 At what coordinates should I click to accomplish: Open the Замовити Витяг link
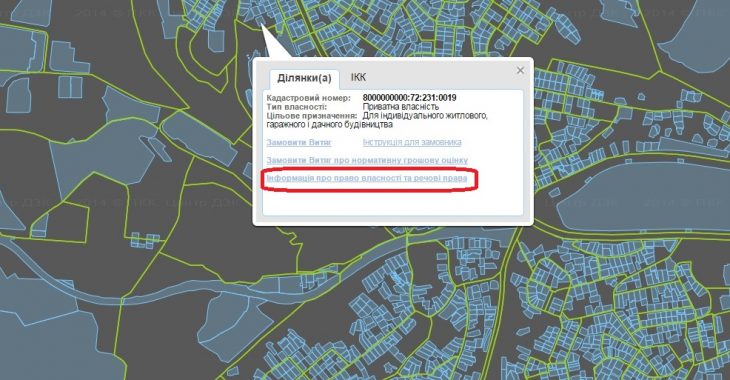299,142
